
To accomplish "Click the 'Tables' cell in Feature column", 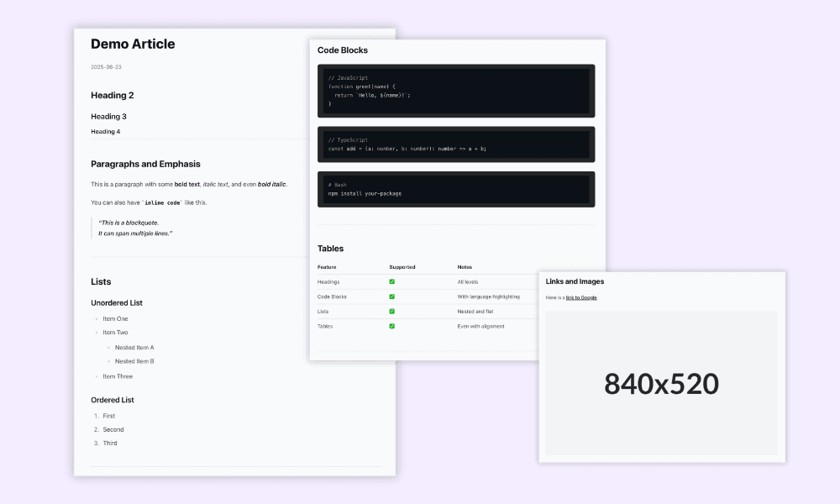I will pyautogui.click(x=325, y=326).
